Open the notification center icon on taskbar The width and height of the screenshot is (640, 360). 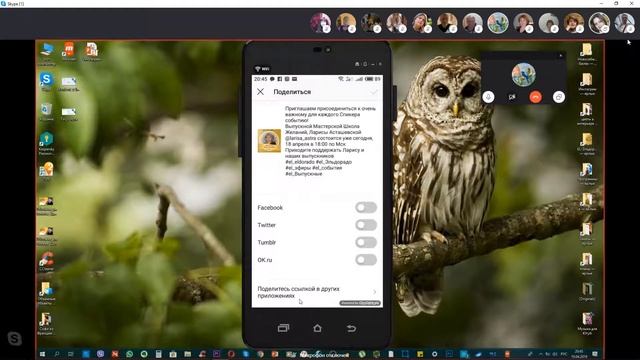point(595,354)
